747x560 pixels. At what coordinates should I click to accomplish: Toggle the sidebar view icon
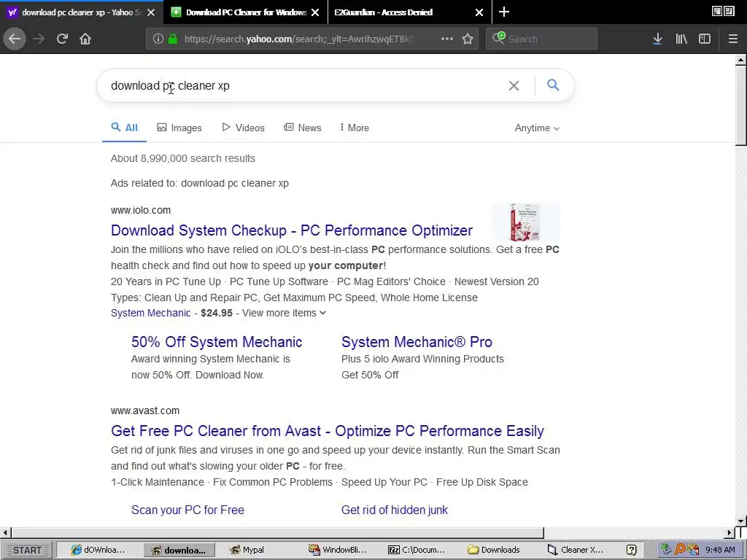tap(705, 39)
